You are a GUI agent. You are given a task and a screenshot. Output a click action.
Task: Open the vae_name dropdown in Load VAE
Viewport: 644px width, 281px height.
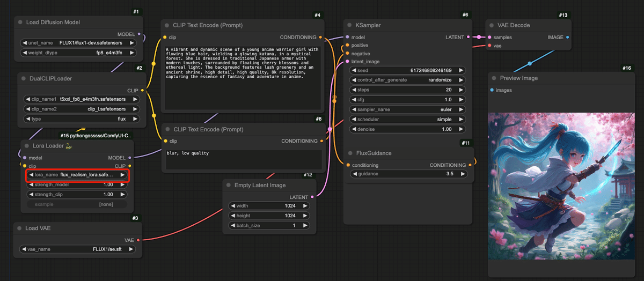(x=78, y=249)
